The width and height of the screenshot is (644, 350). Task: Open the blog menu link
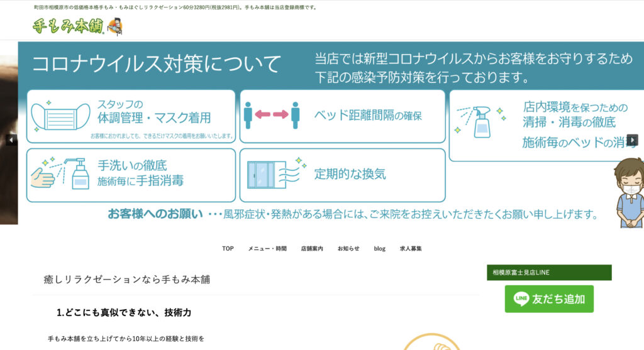(380, 248)
